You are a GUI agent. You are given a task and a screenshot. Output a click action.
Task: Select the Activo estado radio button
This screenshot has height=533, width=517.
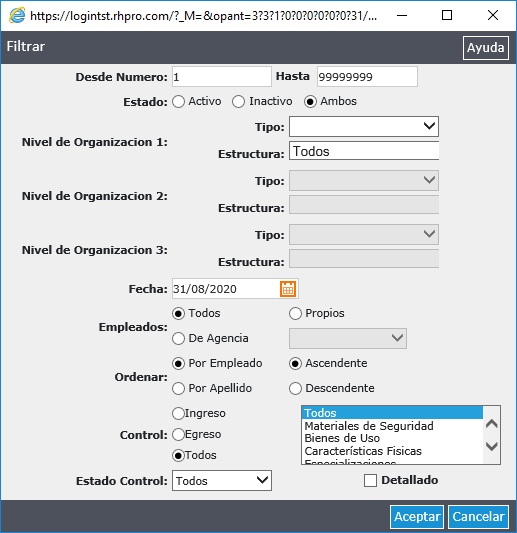click(178, 102)
